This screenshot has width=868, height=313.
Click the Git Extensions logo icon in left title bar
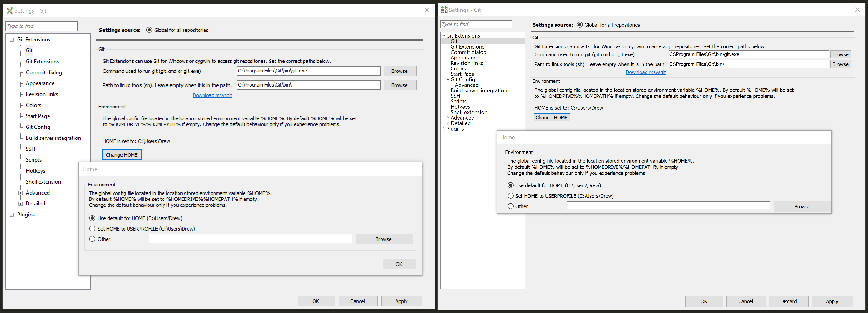(x=9, y=10)
